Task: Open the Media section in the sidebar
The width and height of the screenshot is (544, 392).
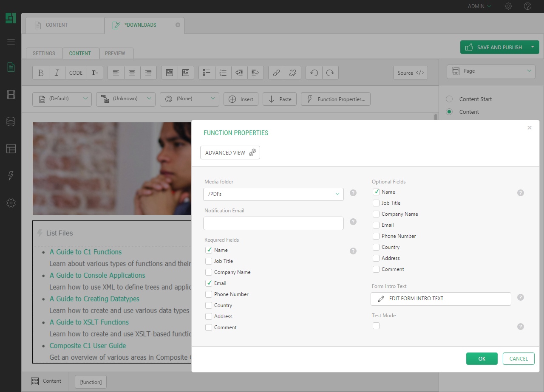Action: pyautogui.click(x=11, y=94)
